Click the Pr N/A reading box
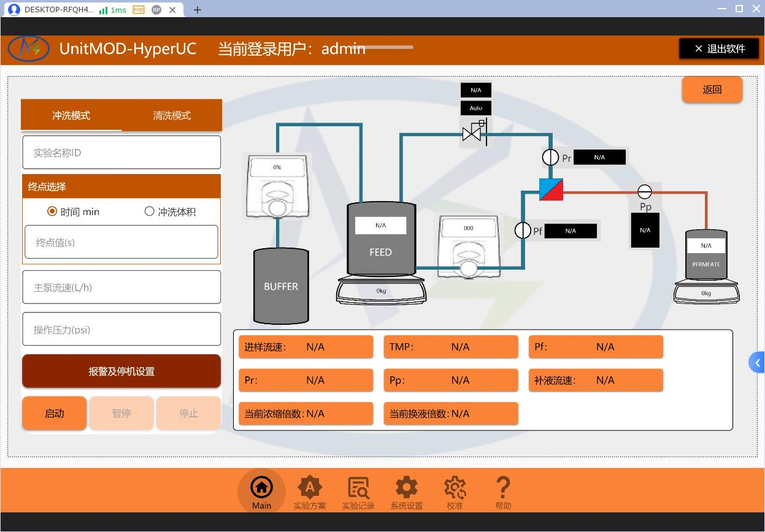The width and height of the screenshot is (765, 532). [599, 158]
